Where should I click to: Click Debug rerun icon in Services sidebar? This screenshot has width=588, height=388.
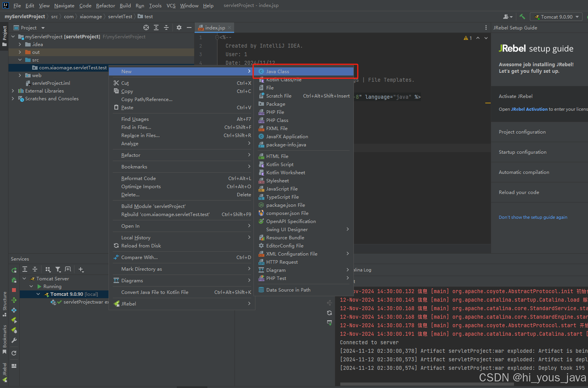(x=14, y=280)
